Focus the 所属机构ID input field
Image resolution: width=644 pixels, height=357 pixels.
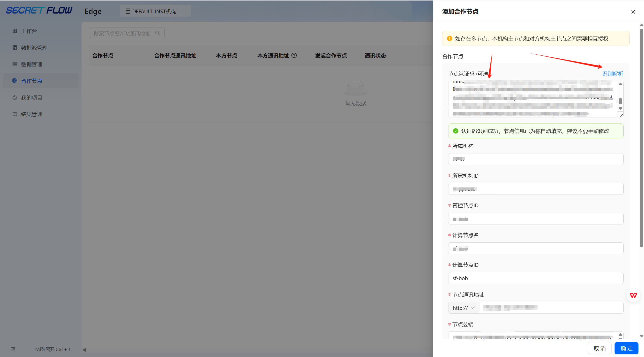(536, 189)
